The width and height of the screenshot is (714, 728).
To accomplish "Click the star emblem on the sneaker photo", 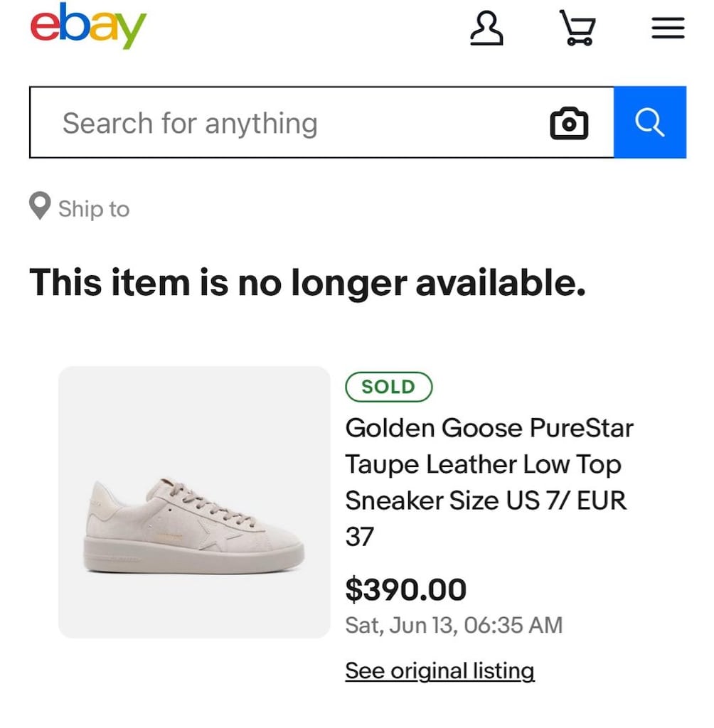I will click(215, 535).
